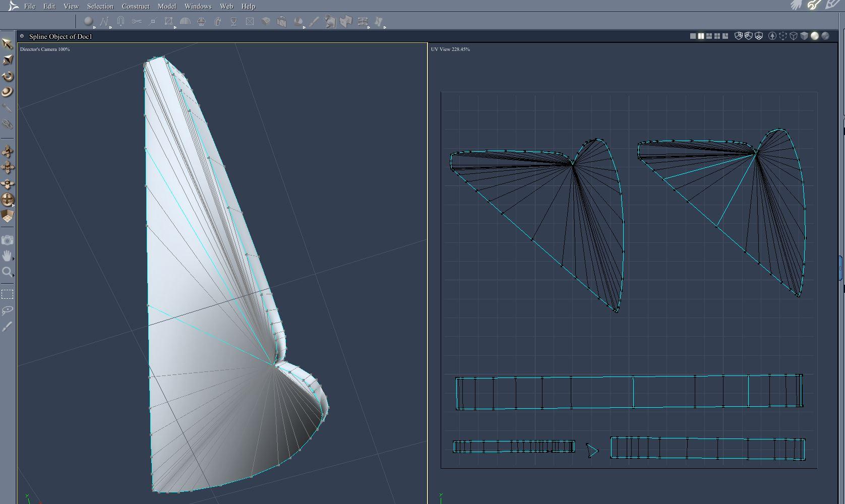Screen dimensions: 845x504
Task: Toggle the side-wall grid plane display
Action: coord(749,36)
